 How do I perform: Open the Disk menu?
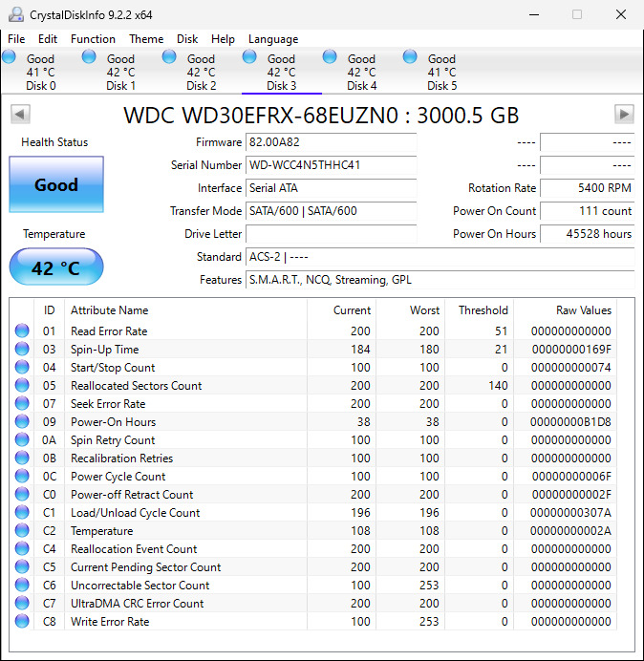[x=187, y=39]
